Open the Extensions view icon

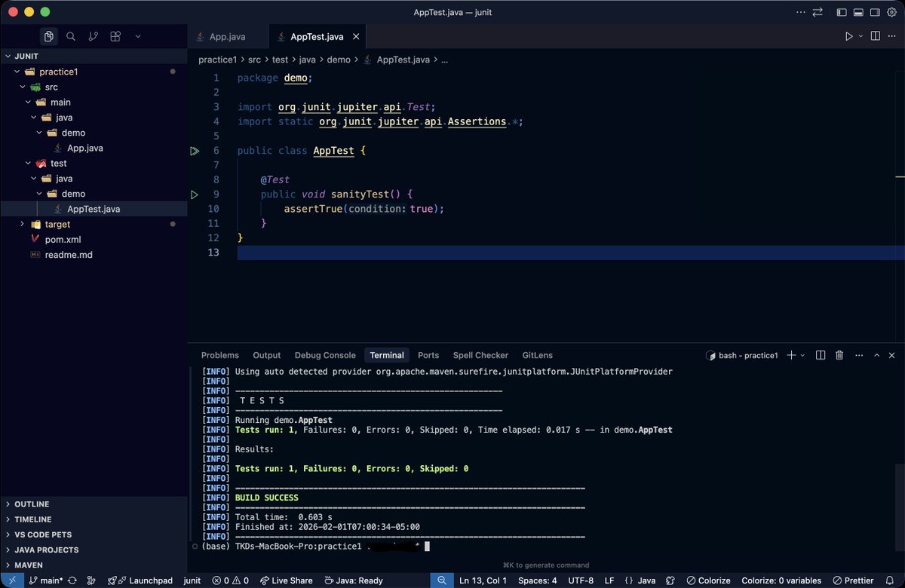point(115,35)
